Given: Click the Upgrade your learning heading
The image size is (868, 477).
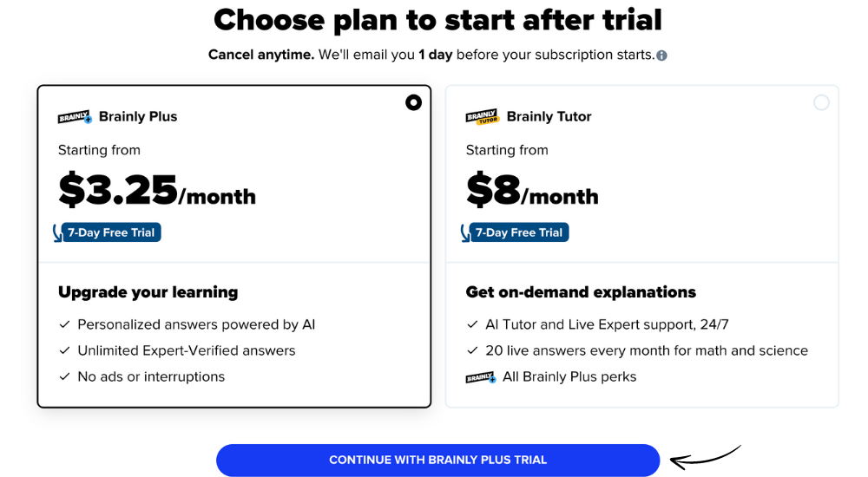Looking at the screenshot, I should coord(148,292).
